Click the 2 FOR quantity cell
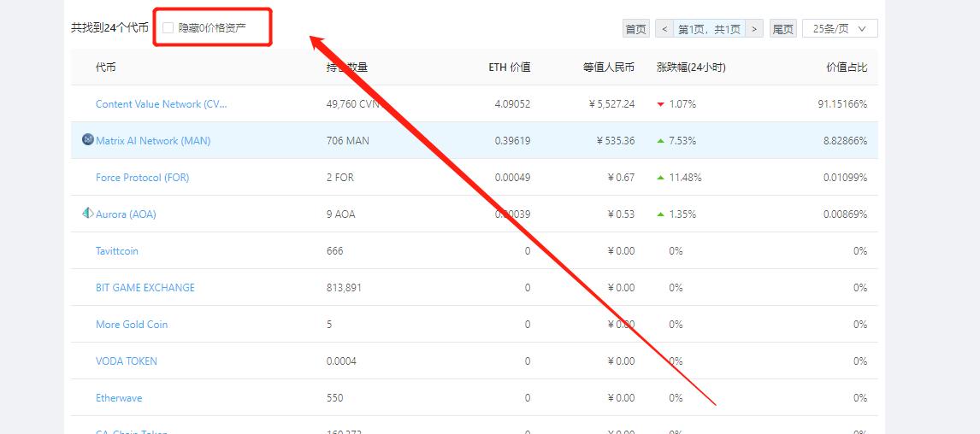The height and width of the screenshot is (434, 980). pyautogui.click(x=340, y=178)
